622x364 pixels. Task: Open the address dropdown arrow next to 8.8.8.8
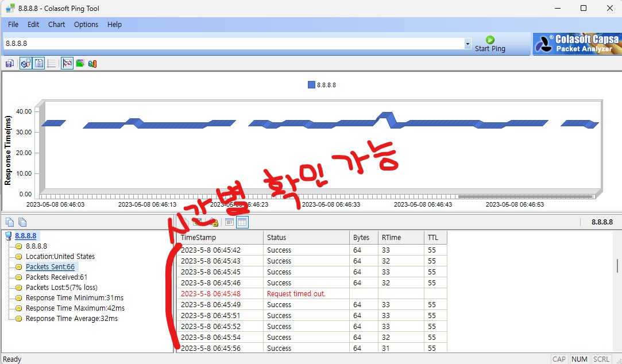(x=468, y=44)
